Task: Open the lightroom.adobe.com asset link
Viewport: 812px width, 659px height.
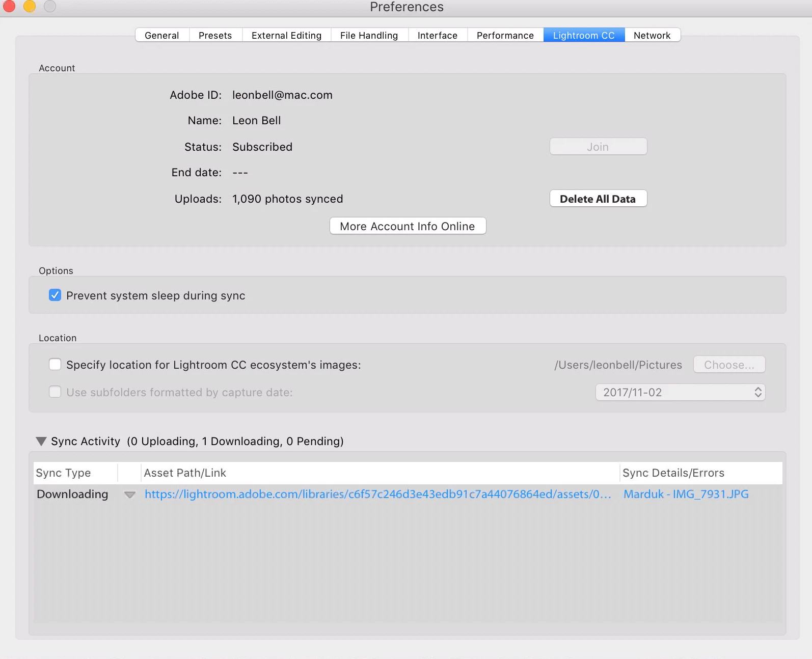Action: (x=377, y=494)
